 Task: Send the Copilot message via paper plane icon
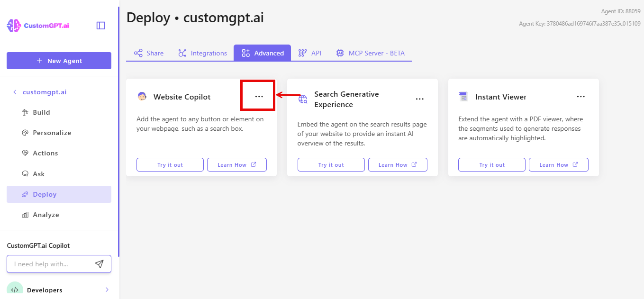click(99, 264)
